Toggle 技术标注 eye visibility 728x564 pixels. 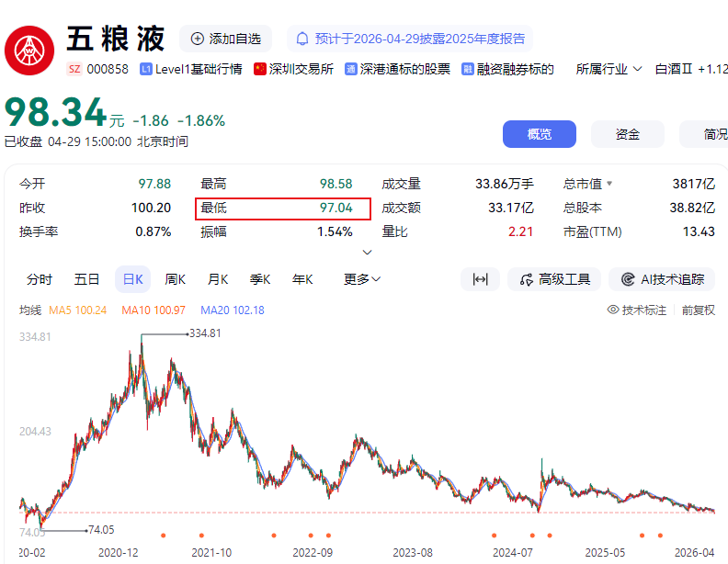coord(613,310)
